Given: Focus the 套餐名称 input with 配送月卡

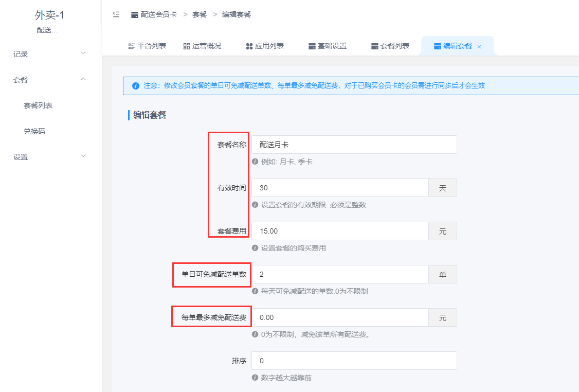Looking at the screenshot, I should click(x=354, y=145).
